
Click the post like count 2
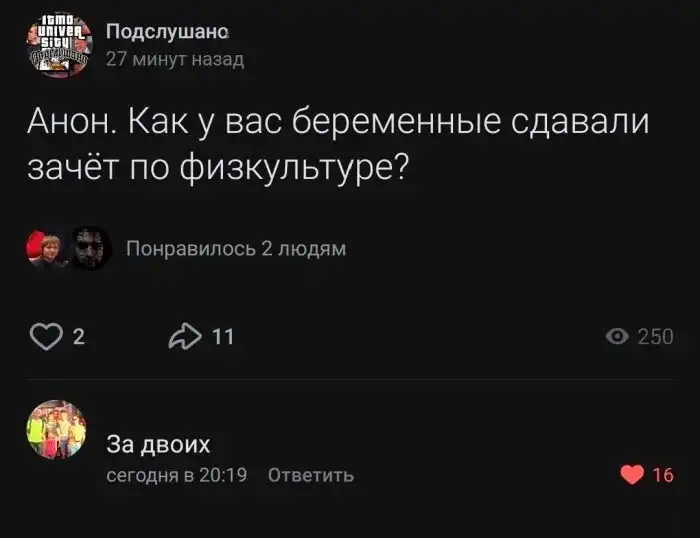pyautogui.click(x=80, y=337)
